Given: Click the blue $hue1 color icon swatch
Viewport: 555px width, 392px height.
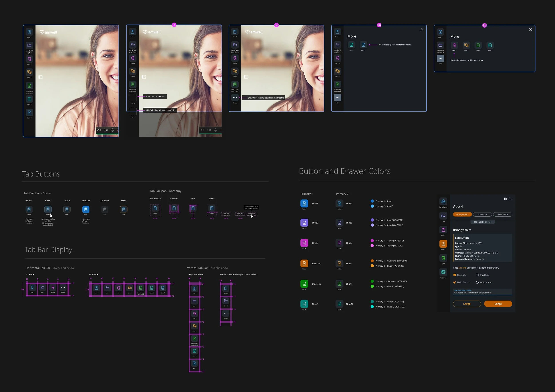Looking at the screenshot, I should tap(304, 204).
